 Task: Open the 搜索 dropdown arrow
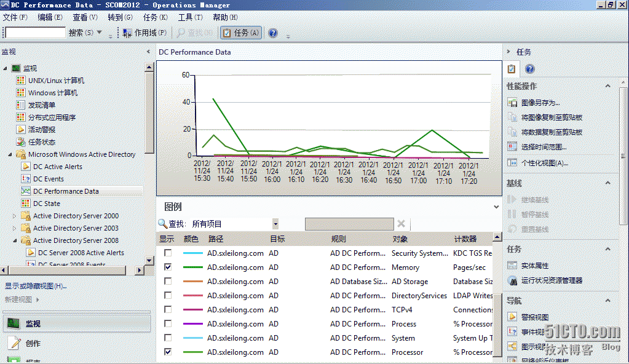pyautogui.click(x=100, y=33)
